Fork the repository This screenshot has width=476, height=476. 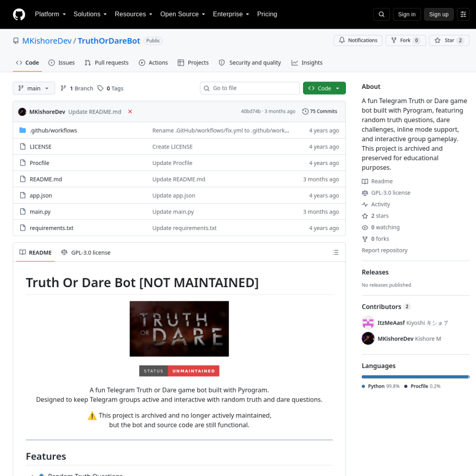point(405,40)
